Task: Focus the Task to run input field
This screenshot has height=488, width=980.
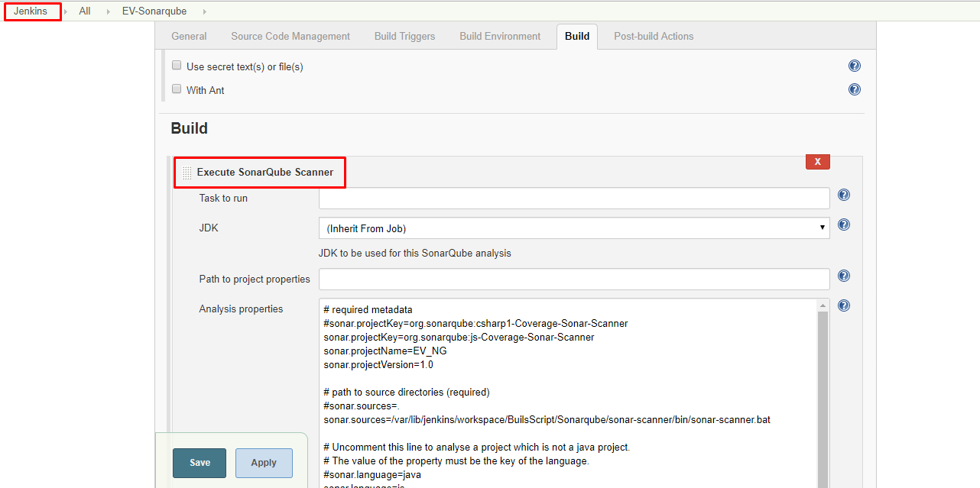Action: tap(573, 199)
